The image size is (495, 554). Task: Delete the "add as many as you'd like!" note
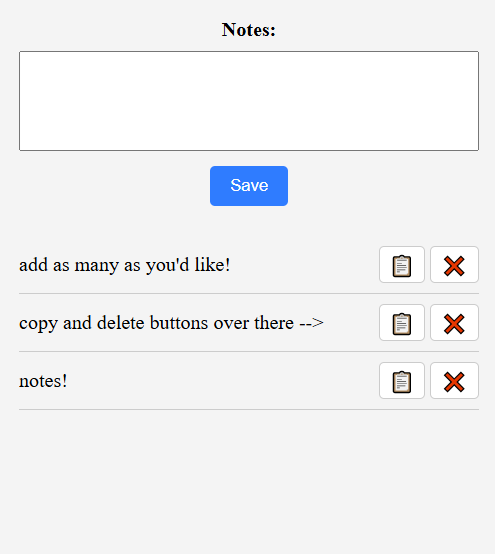pyautogui.click(x=454, y=265)
